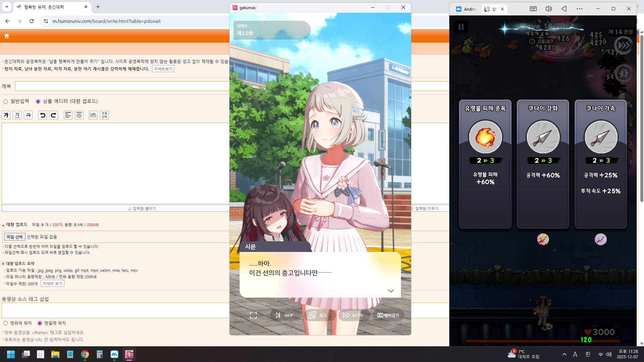Tap the purple kunai badge below 쿠나이 가속
Screen dimensions: 644x362
[601, 239]
